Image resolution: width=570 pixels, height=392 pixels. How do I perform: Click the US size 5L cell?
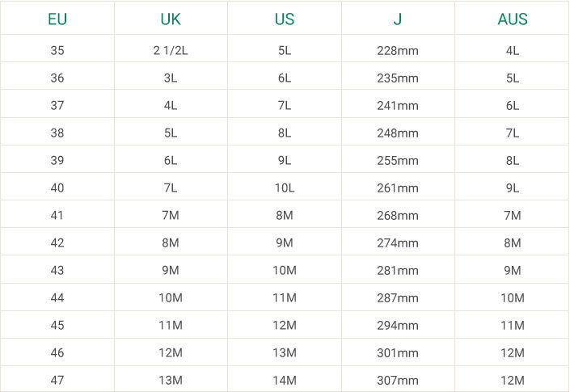coord(285,50)
